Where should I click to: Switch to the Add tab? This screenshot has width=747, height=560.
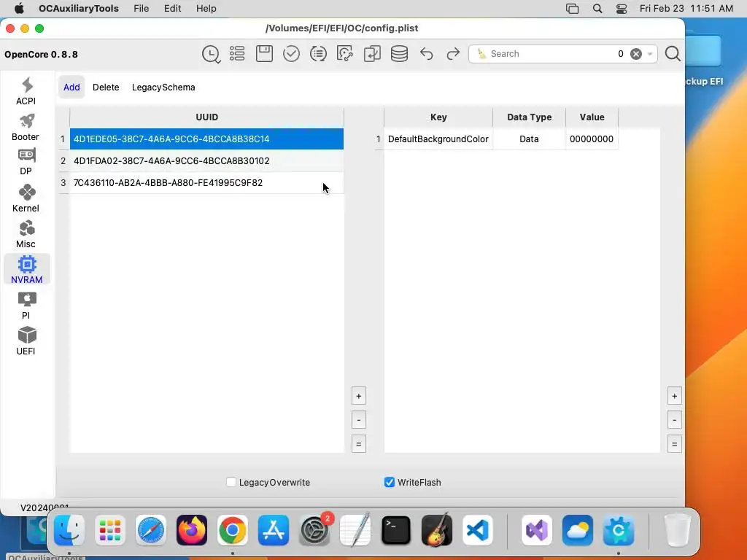[x=71, y=87]
